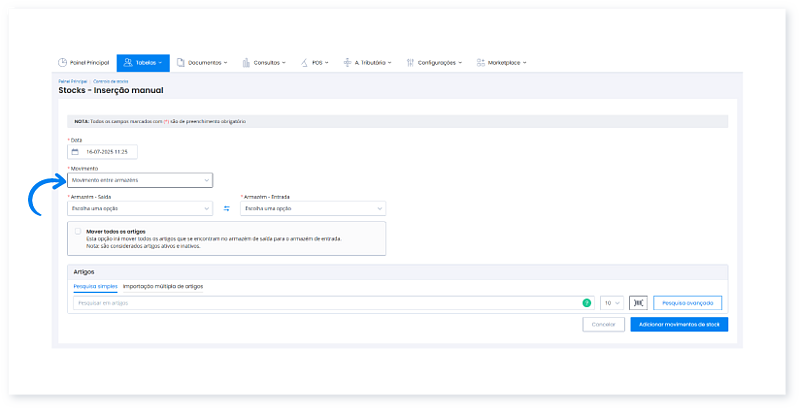
Task: Open the results count dropdown showing 10
Action: coord(611,302)
